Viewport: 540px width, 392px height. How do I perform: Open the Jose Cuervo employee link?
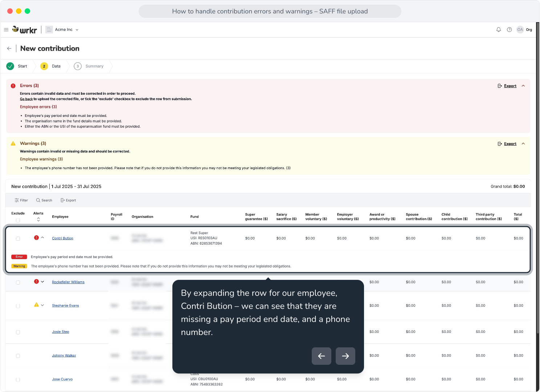click(x=62, y=379)
